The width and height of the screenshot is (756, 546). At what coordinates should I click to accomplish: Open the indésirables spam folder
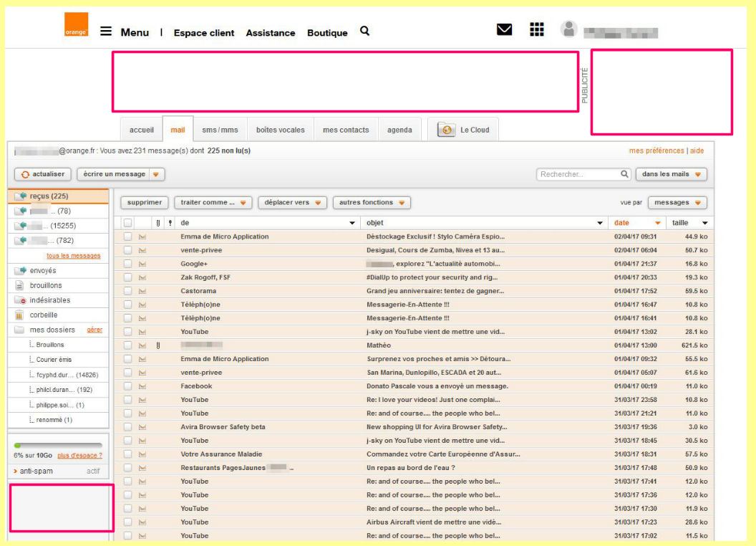pyautogui.click(x=49, y=300)
